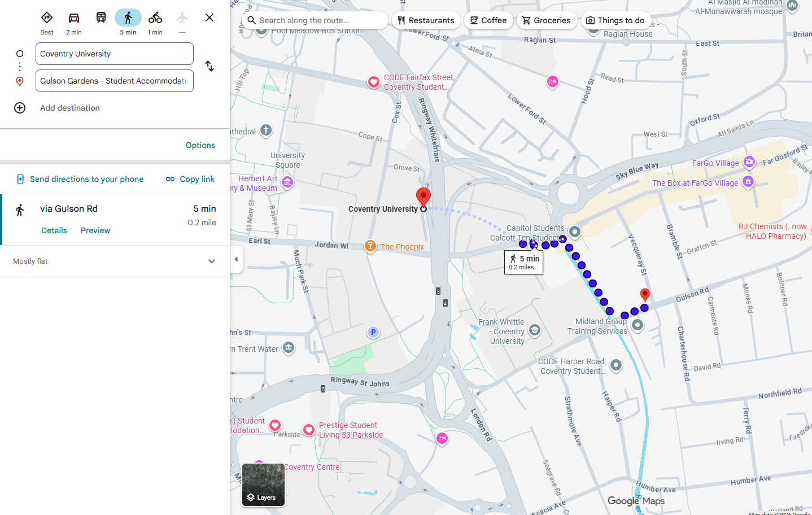The image size is (812, 515).
Task: Click the 5 min walking route label
Action: pyautogui.click(x=523, y=262)
